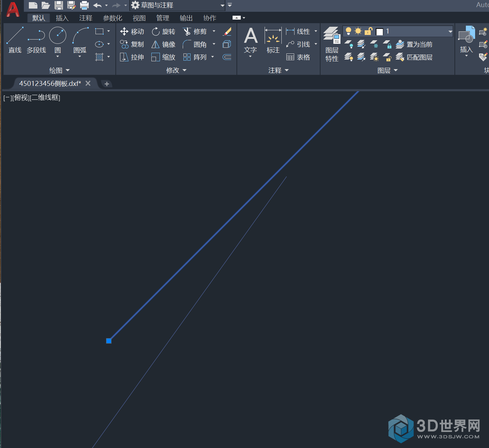The width and height of the screenshot is (489, 448).
Task: Activate the Fillet (圆角) tool
Action: tap(195, 44)
